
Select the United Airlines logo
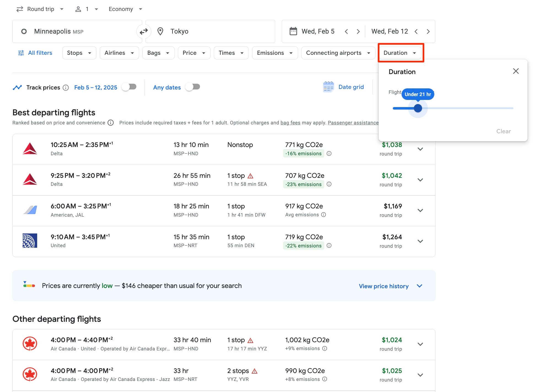click(x=31, y=241)
